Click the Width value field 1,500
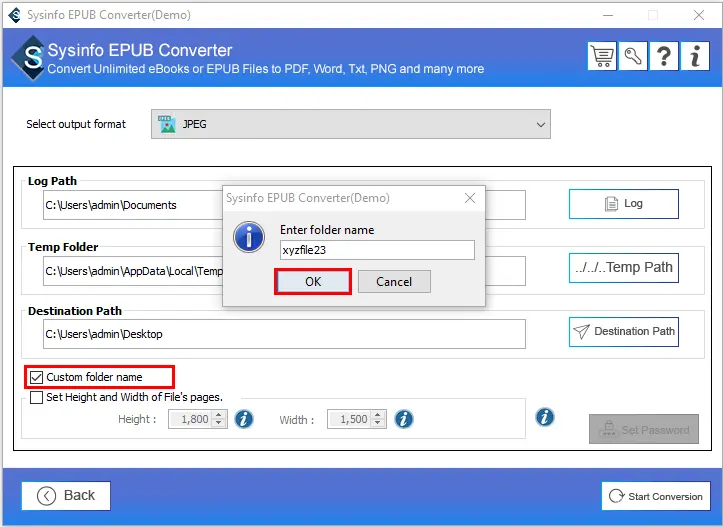723x527 pixels. click(x=350, y=419)
